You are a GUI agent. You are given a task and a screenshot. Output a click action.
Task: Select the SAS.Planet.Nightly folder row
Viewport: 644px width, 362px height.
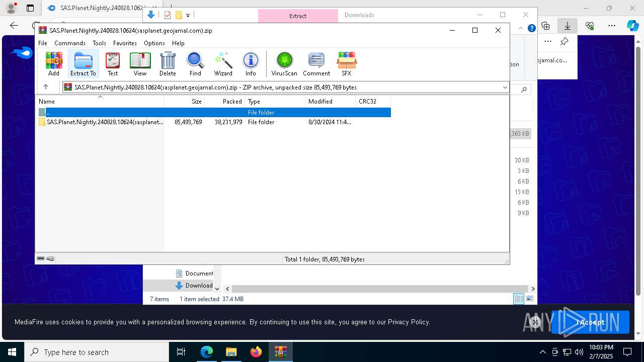click(x=214, y=122)
